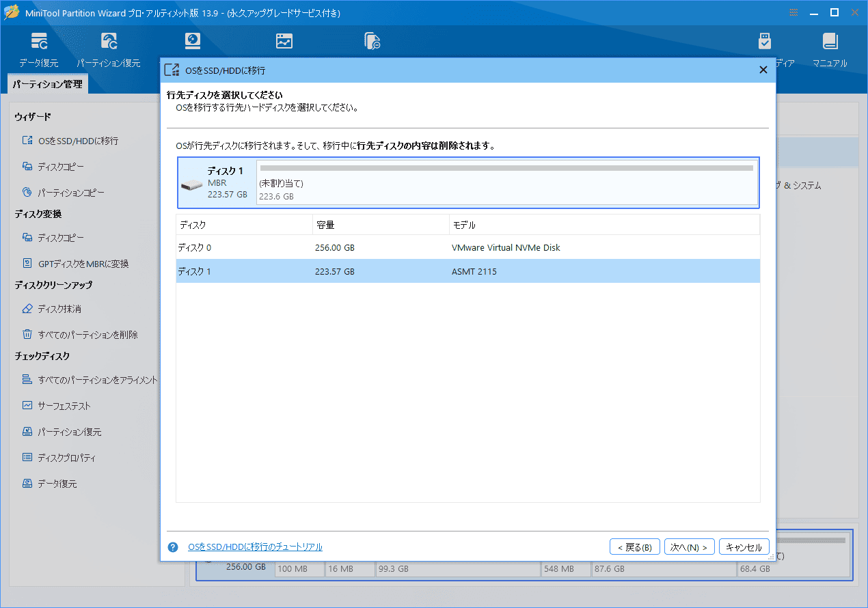This screenshot has height=608, width=868.
Task: Click the help question mark icon in dialog
Action: (x=173, y=547)
